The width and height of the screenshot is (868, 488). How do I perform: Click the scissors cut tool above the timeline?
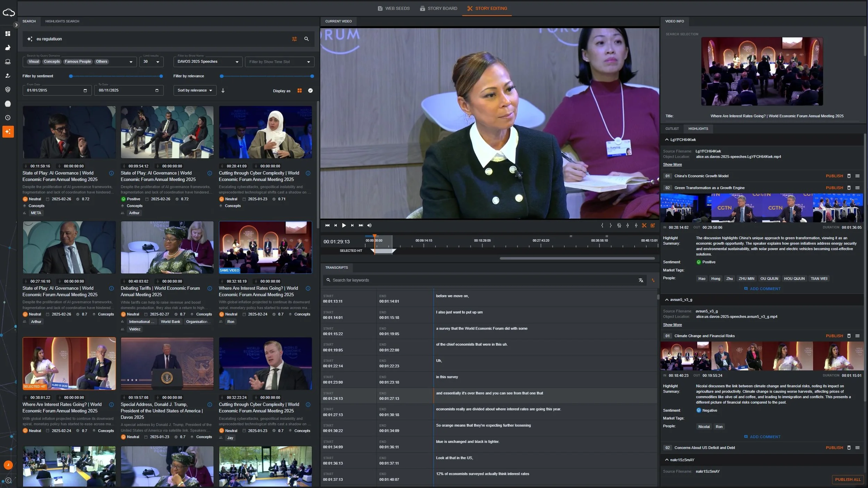tap(644, 225)
